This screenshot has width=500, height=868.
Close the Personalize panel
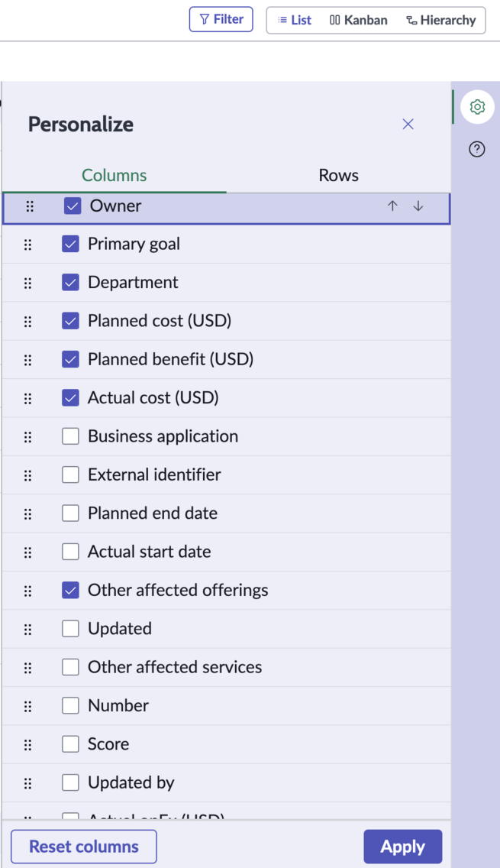tap(408, 124)
